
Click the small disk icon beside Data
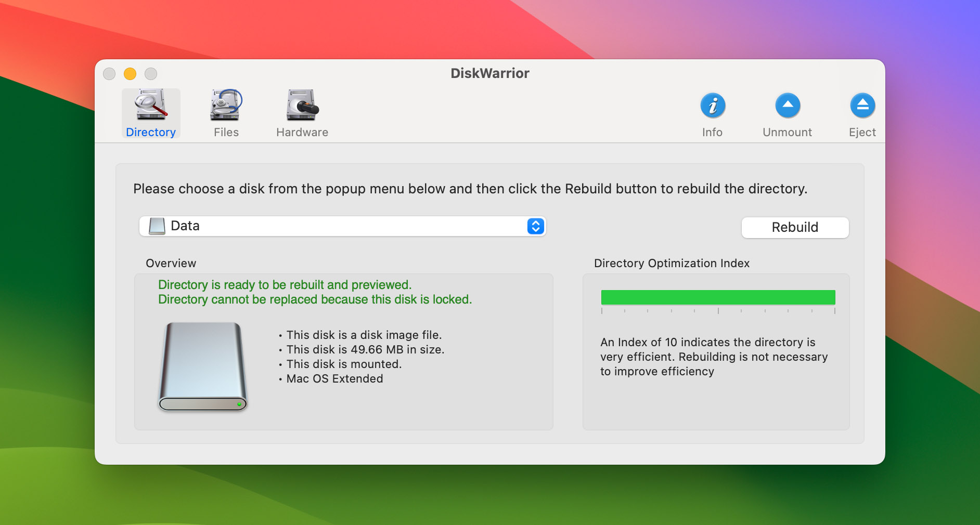pyautogui.click(x=157, y=226)
